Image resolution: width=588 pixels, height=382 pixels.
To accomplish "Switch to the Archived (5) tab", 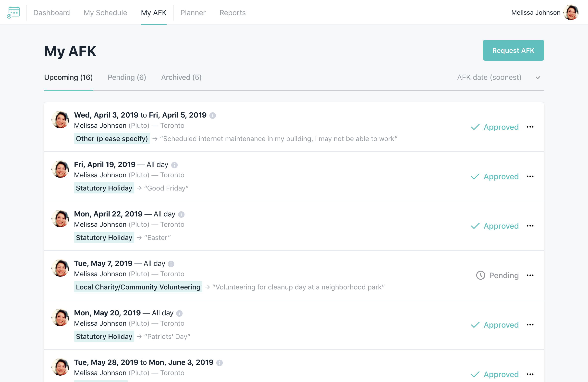I will 181,78.
